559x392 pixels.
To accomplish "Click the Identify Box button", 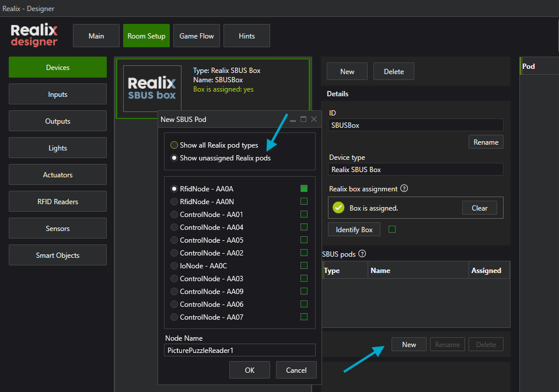I will click(354, 229).
